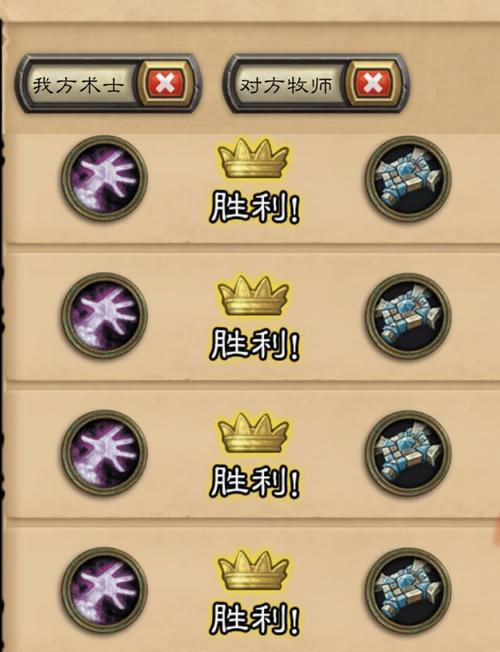Viewport: 500px width, 652px height.
Task: Remove the 对方牧师 filter with red X
Action: click(x=373, y=83)
